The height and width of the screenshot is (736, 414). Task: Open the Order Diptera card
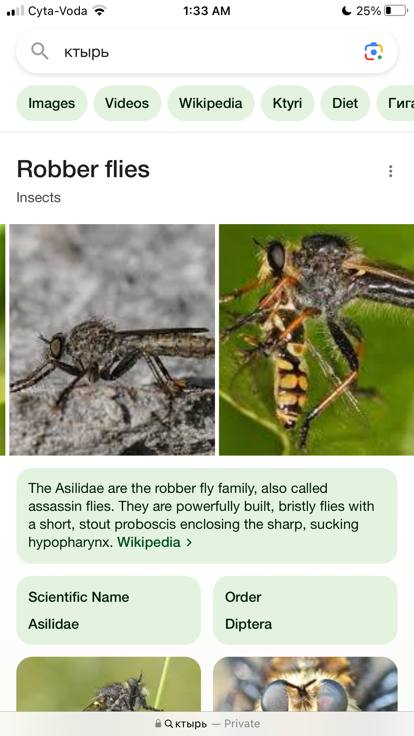305,610
